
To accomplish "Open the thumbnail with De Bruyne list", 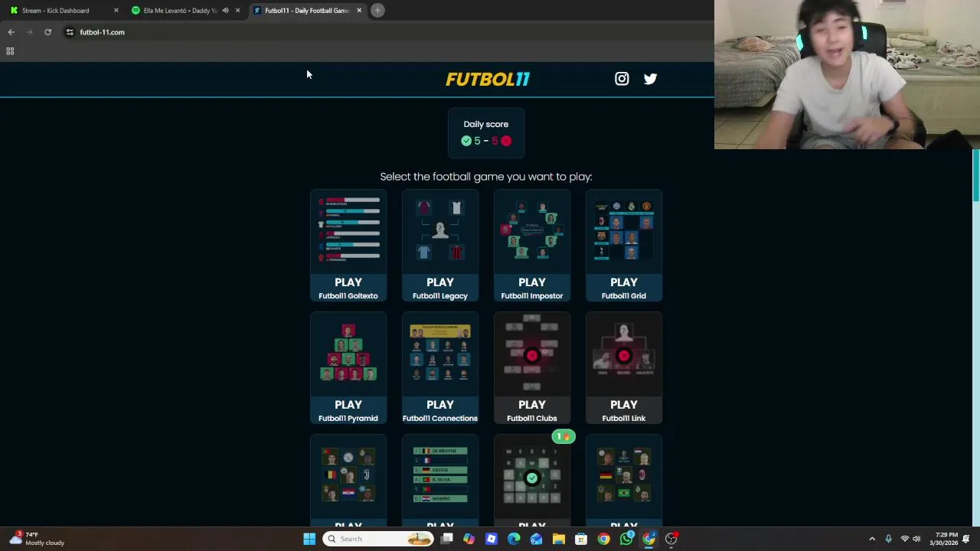I will [x=440, y=476].
